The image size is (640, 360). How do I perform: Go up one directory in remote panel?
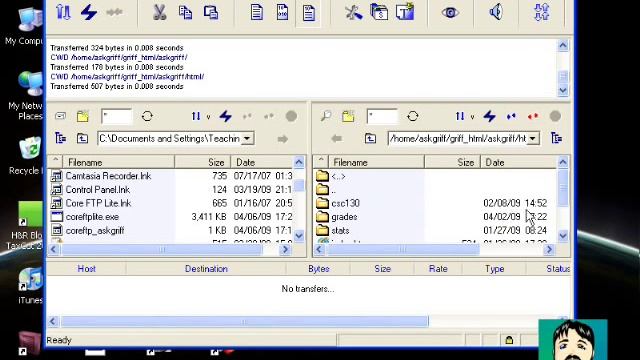tap(370, 138)
